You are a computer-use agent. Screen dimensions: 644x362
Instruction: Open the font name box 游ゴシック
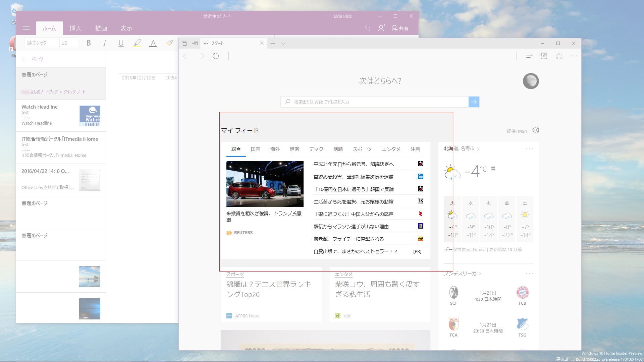pos(42,43)
